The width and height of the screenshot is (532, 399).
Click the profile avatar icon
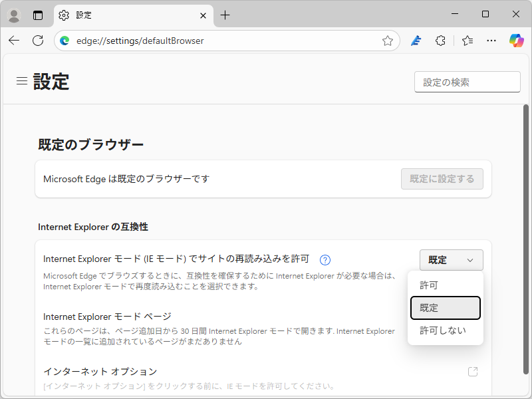tap(13, 15)
